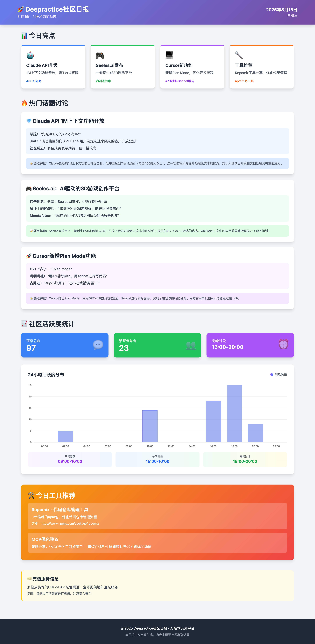
Task: Click the memo icon in Seeles.ai 要点解读 note
Action: coord(31,231)
